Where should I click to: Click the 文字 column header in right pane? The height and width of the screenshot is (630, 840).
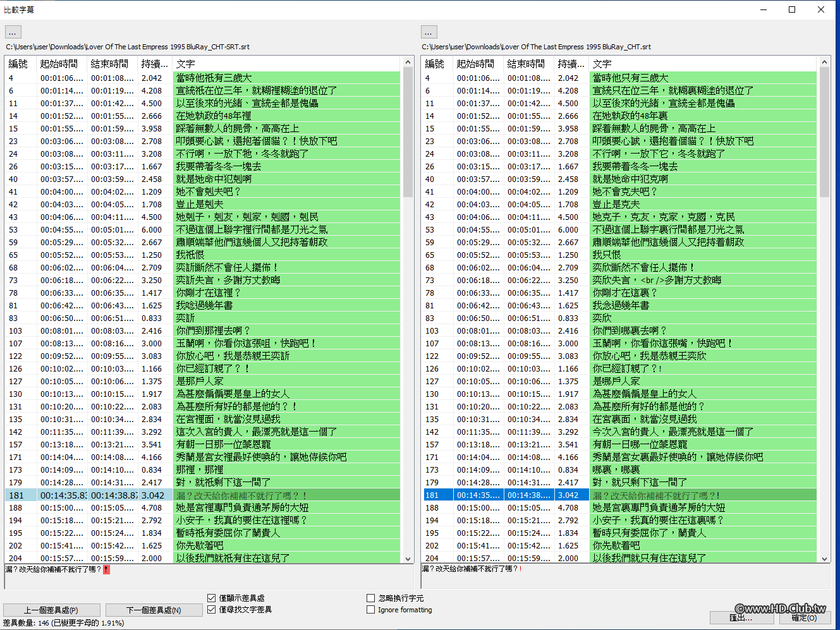703,64
